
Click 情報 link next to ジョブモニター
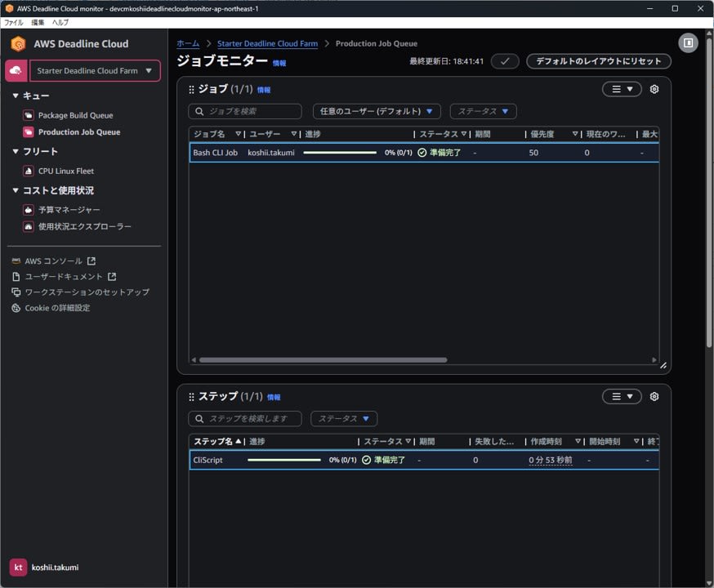pyautogui.click(x=279, y=63)
